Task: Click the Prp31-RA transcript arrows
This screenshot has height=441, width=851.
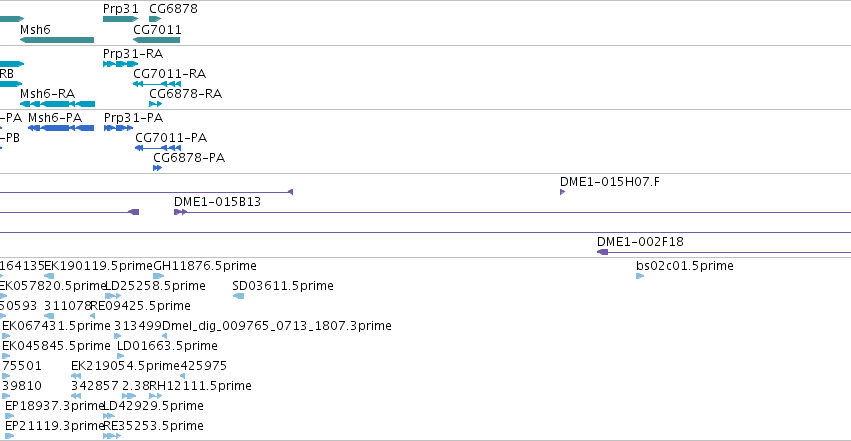Action: 120,64
